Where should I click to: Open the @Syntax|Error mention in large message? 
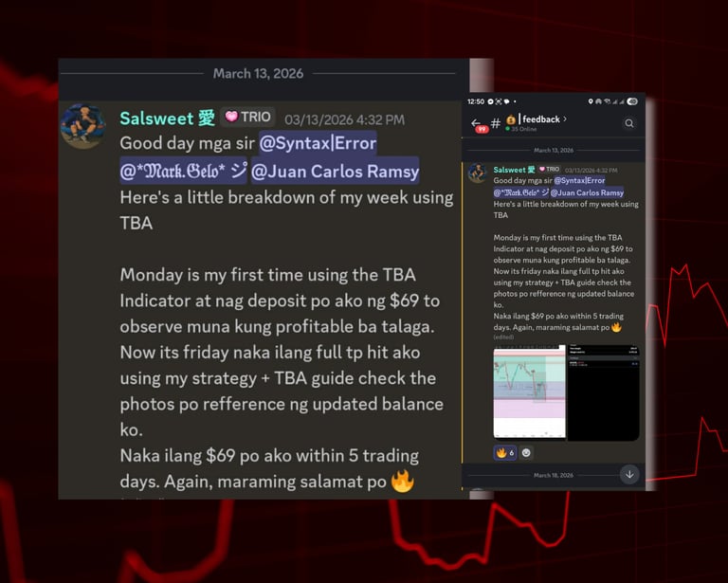(x=318, y=143)
